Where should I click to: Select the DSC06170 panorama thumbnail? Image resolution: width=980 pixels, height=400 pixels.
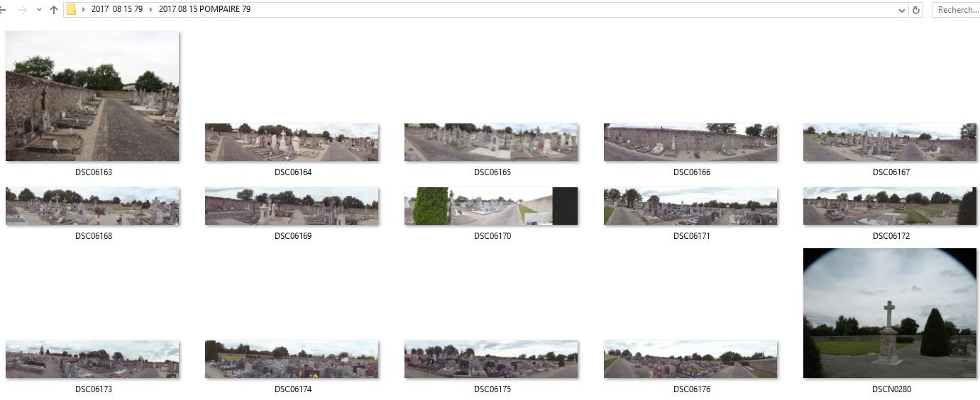pyautogui.click(x=491, y=206)
